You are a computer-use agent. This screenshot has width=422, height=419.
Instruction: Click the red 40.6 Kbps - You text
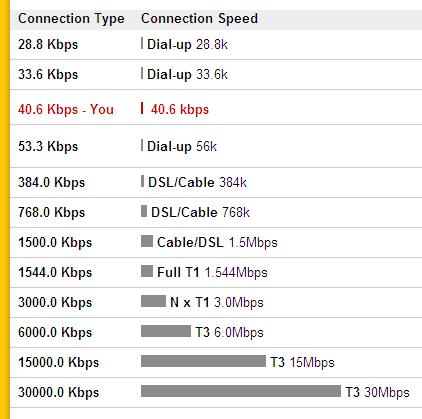(66, 110)
